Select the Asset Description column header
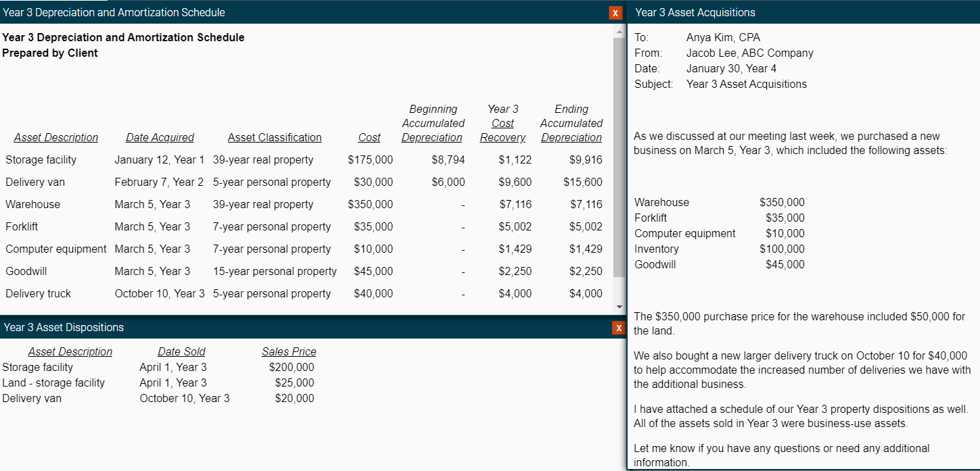 (x=56, y=137)
